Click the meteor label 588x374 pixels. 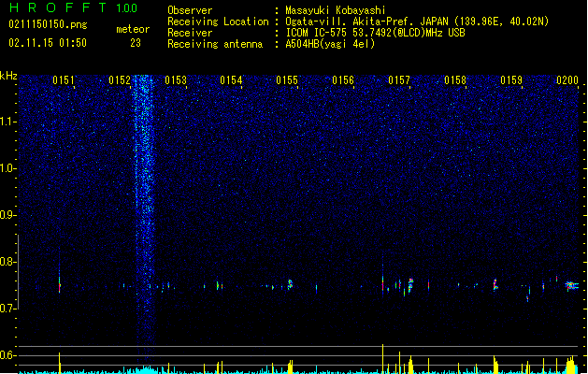[133, 29]
